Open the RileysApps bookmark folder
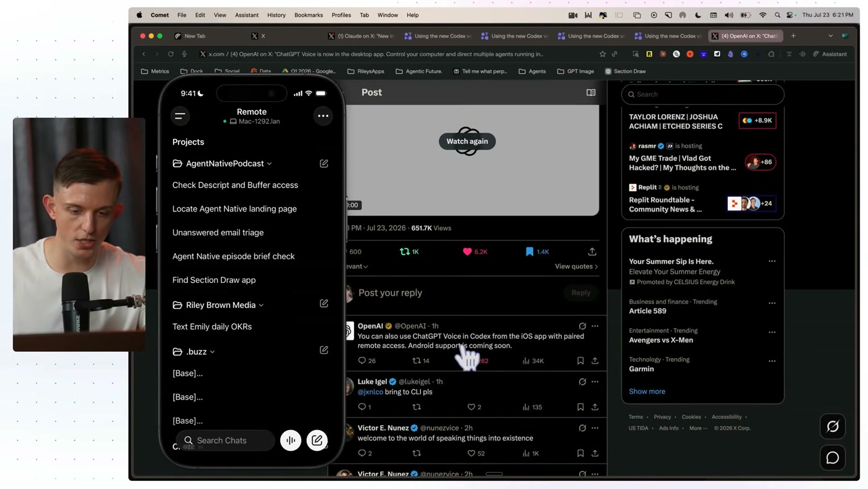The height and width of the screenshot is (489, 868). point(366,71)
